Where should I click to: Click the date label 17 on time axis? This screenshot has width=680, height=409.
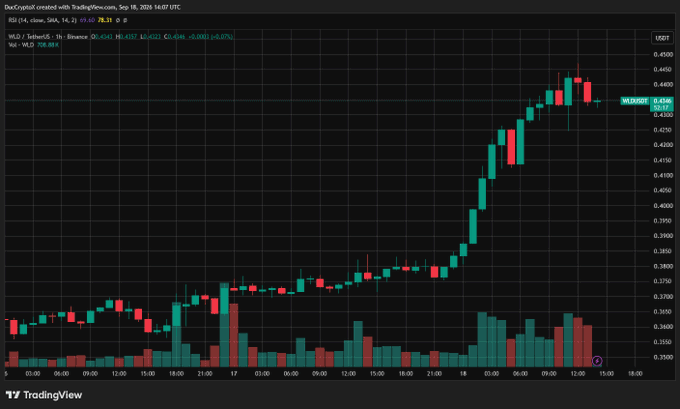point(234,373)
